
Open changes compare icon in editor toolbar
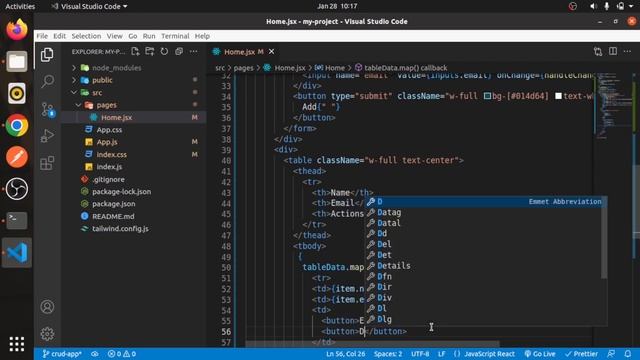point(598,51)
